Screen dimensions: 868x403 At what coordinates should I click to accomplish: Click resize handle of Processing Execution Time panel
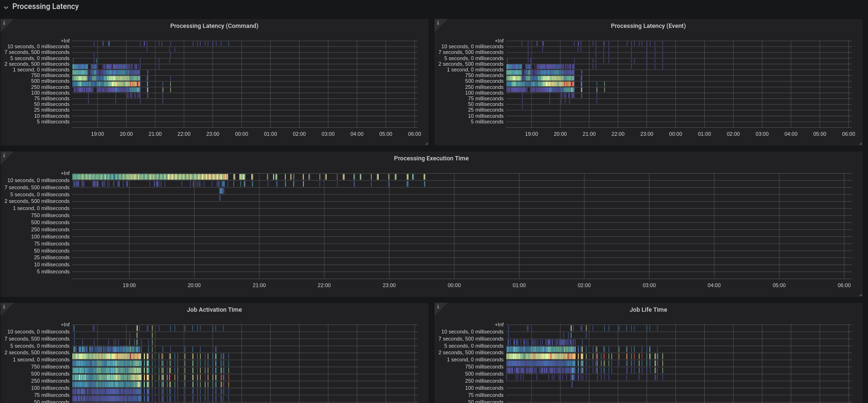click(860, 295)
